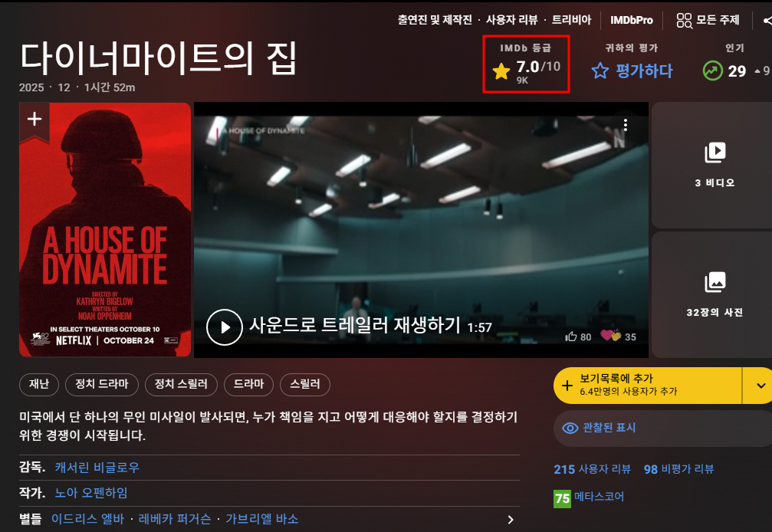
Task: Open the three-dot menu on the trailer
Action: pyautogui.click(x=626, y=125)
